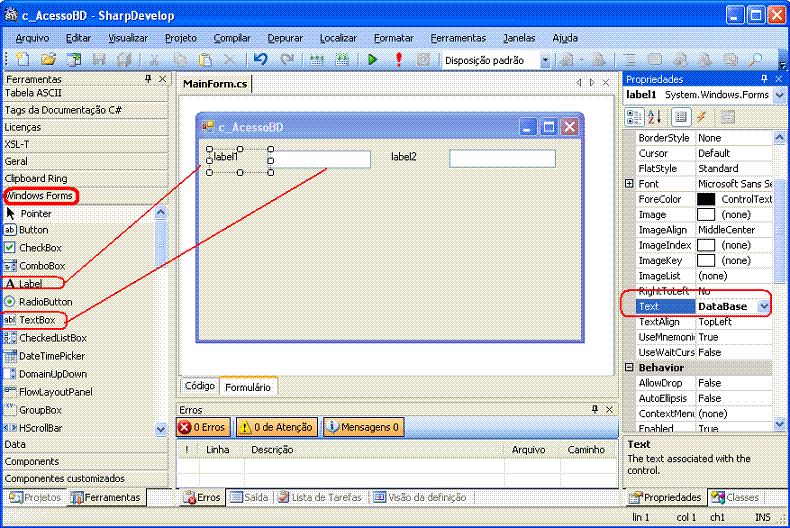Click the magnifier search icon in toolbar

(x=755, y=59)
